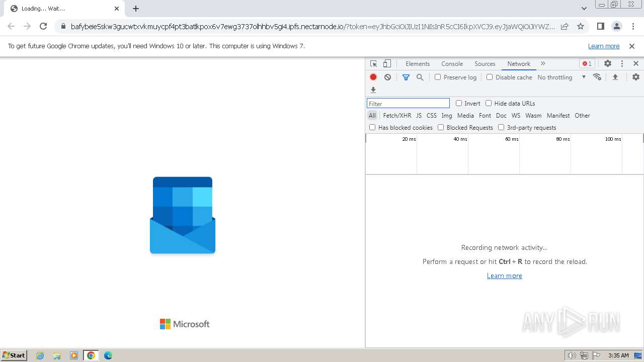
Task: Check 3rd-party requests option
Action: [x=501, y=127]
